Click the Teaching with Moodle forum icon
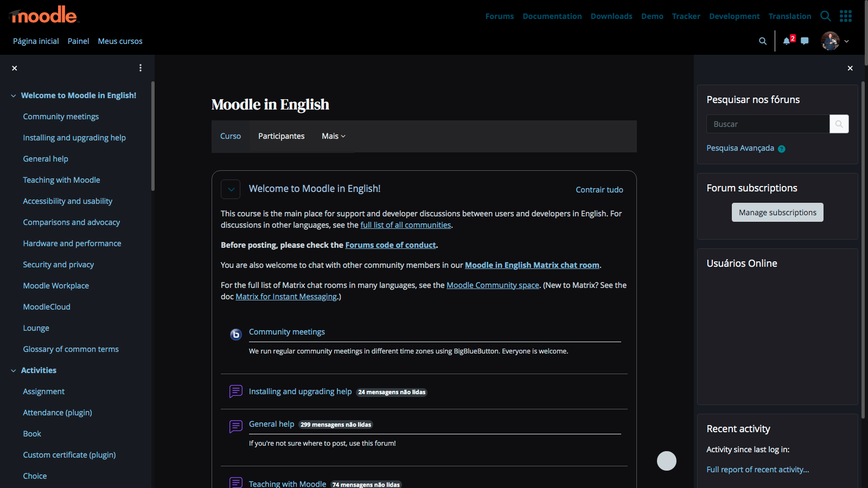Screen dimensions: 868x488 click(x=235, y=483)
